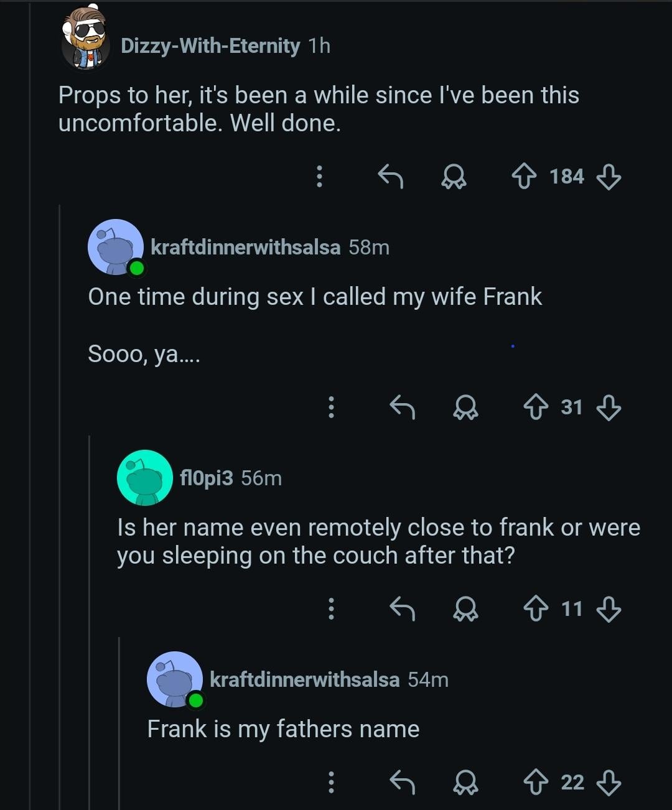Reply to the 'called my wife Frank' comment

tap(402, 407)
